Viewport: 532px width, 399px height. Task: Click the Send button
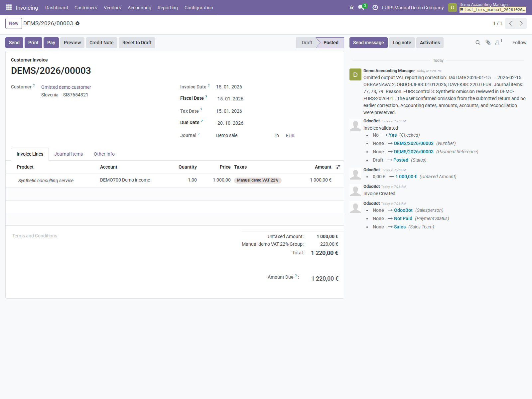pos(14,43)
